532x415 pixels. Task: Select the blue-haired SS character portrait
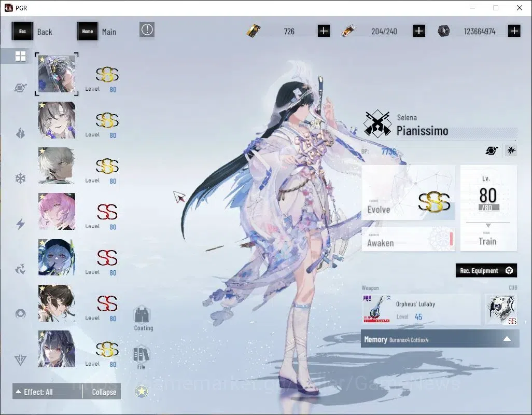57,257
